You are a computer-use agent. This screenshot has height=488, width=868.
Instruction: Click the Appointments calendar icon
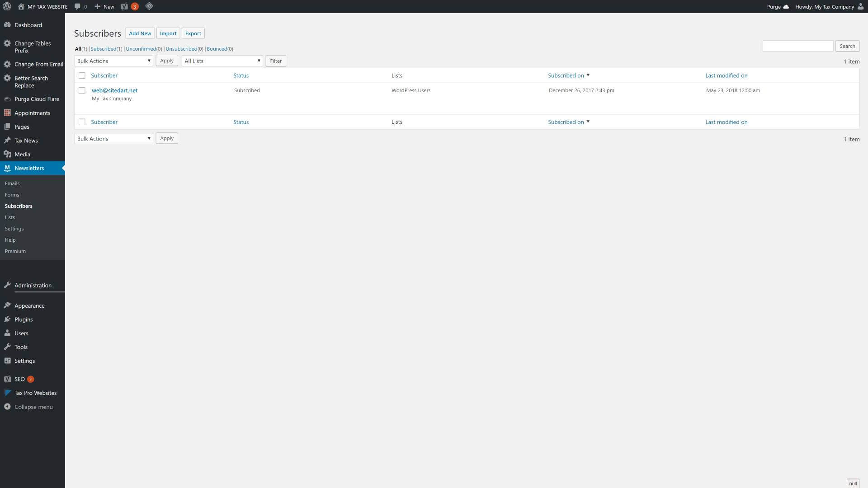7,113
